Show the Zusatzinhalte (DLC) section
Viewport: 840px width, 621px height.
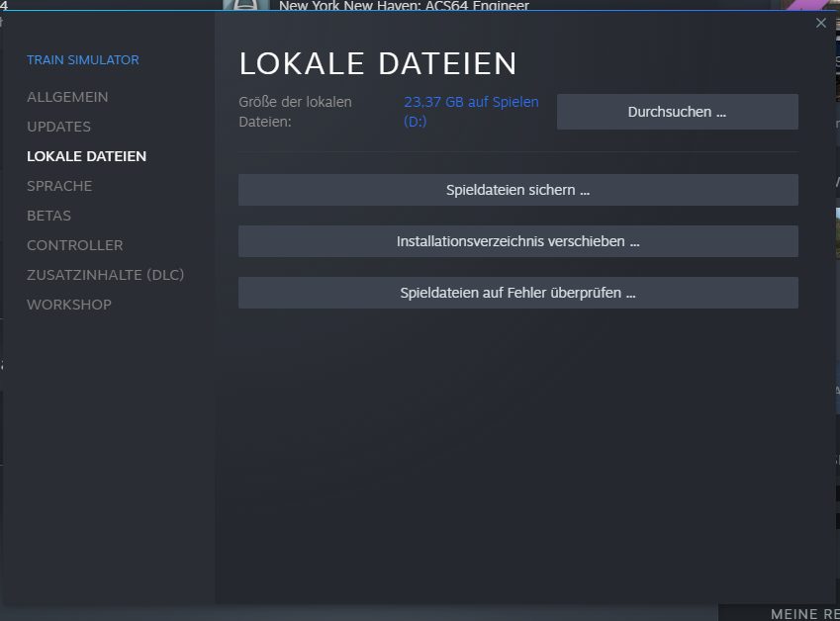(106, 275)
